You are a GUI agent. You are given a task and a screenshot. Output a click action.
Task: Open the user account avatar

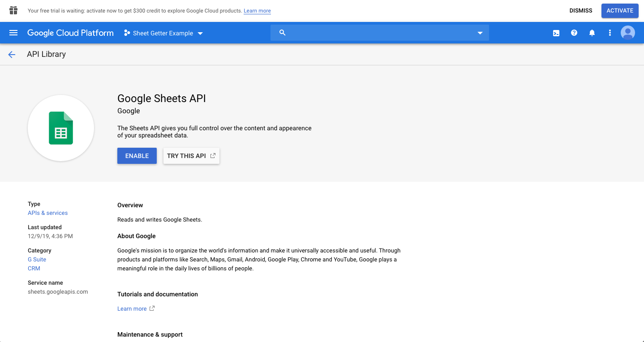pyautogui.click(x=628, y=33)
